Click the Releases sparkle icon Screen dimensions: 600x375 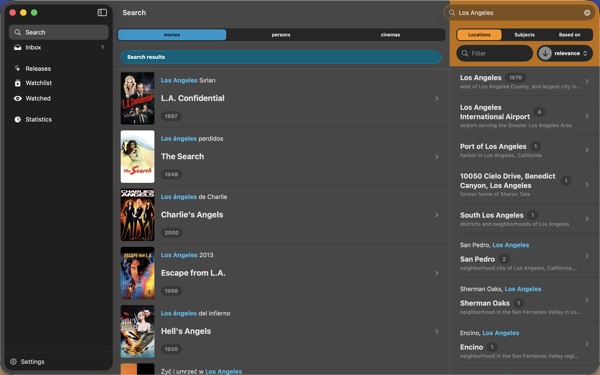(18, 68)
